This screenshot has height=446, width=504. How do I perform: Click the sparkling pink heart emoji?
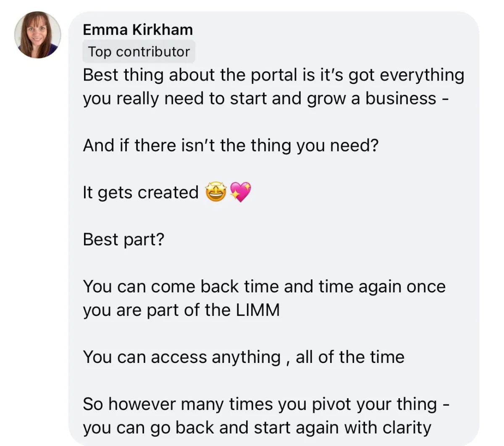coord(241,192)
